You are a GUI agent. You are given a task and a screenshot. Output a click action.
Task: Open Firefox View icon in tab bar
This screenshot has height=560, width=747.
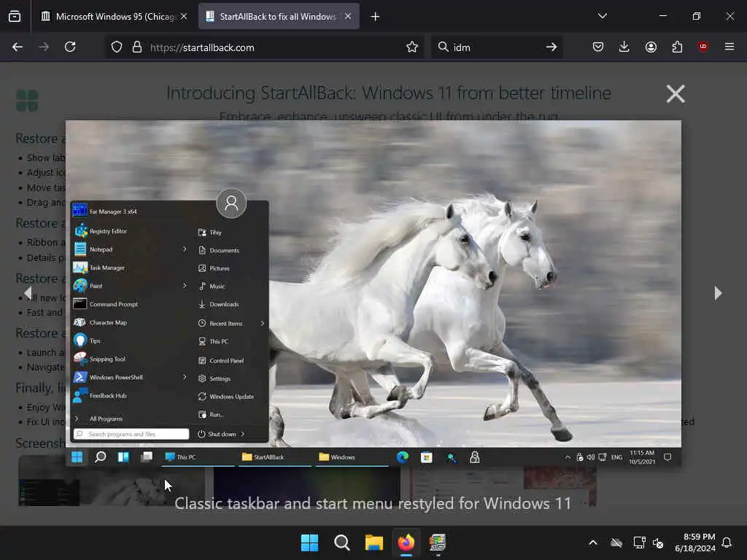[15, 17]
